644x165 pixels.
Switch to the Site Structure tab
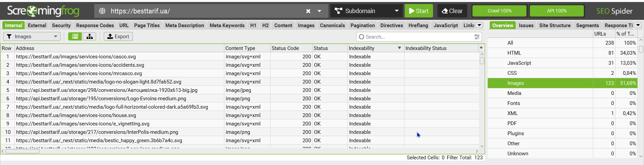554,25
